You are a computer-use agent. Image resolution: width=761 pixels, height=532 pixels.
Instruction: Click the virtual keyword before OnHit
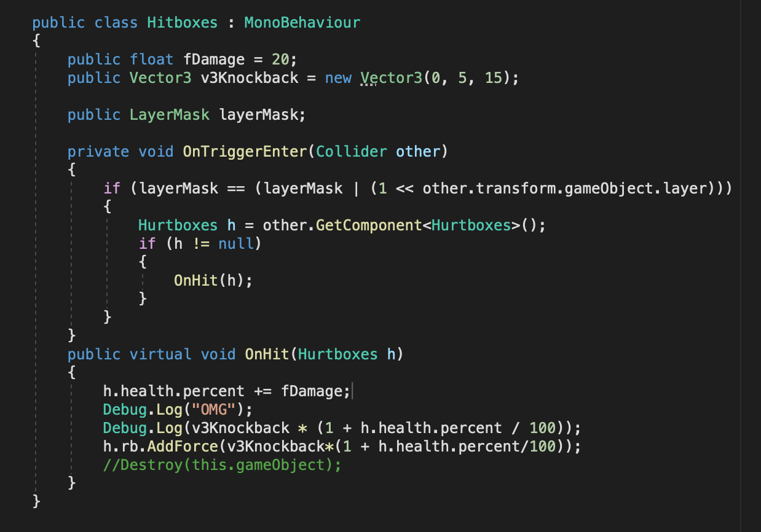[x=160, y=354]
